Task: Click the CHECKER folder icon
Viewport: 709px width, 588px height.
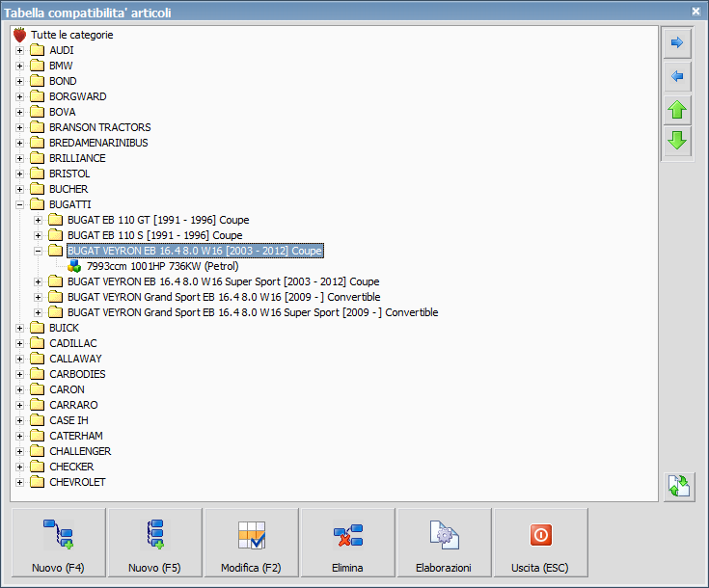Action: pos(37,467)
